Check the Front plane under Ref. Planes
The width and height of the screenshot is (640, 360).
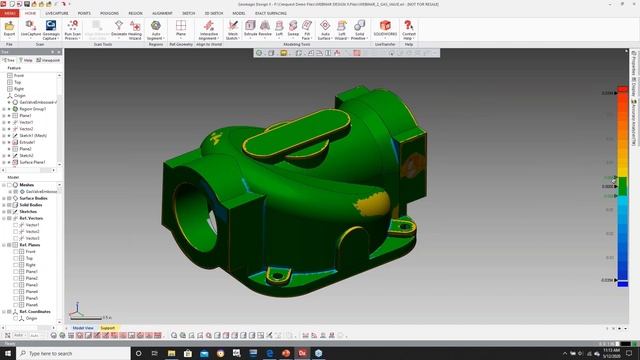coord(16,251)
